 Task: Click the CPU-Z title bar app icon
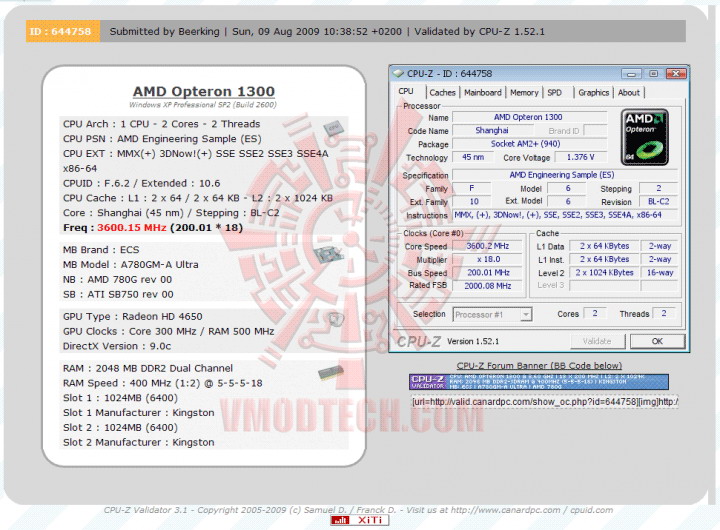tap(398, 73)
